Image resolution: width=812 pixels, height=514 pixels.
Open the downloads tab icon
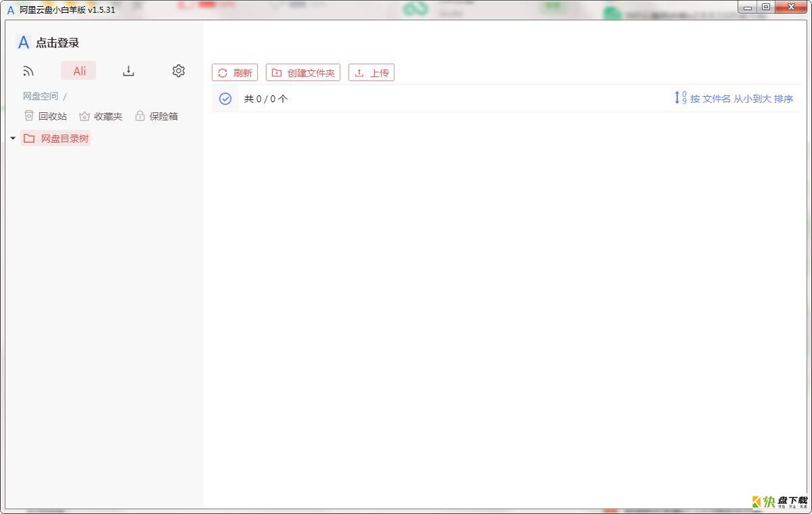coord(129,71)
